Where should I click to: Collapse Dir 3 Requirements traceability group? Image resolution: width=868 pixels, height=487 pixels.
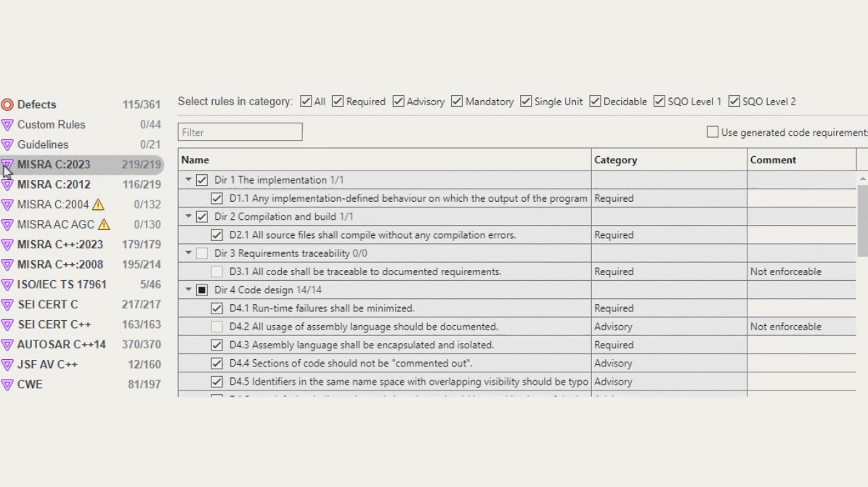click(189, 253)
